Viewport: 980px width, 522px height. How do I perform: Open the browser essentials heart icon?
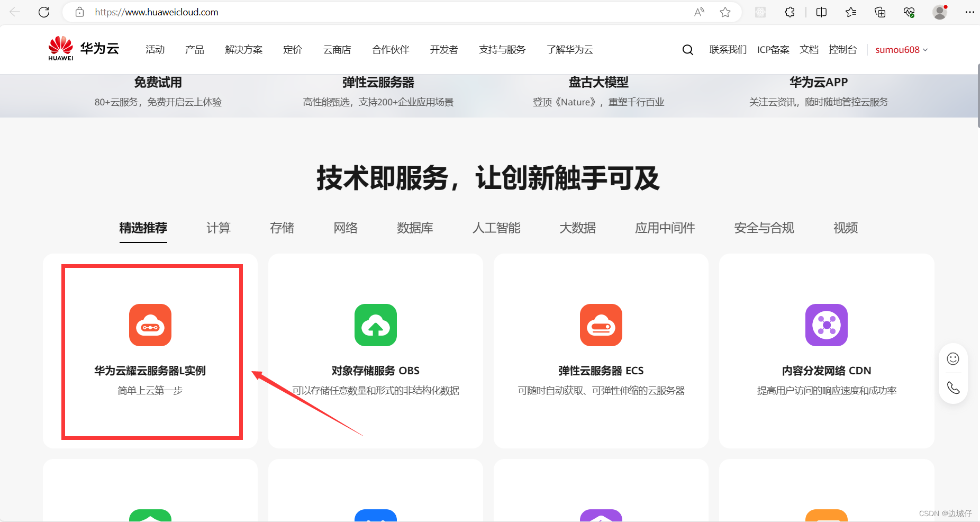click(909, 12)
